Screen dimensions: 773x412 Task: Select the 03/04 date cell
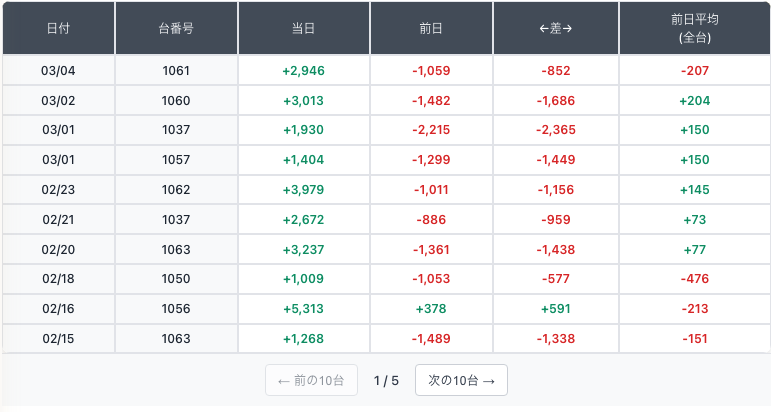point(58,71)
